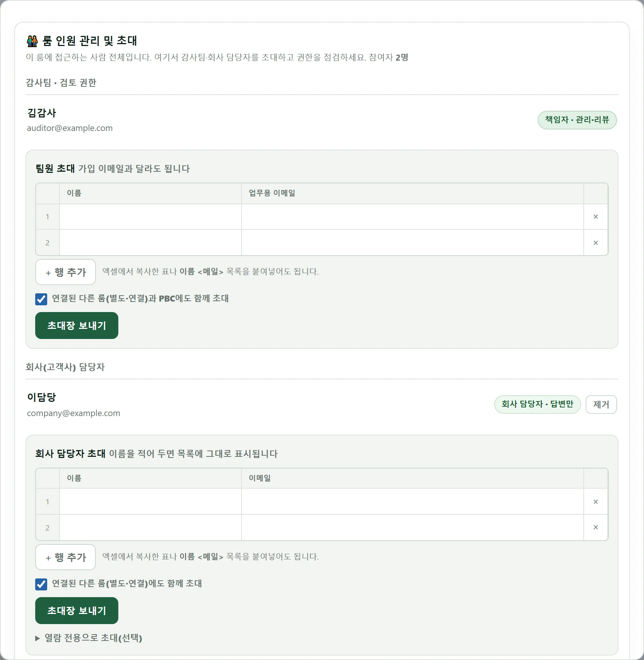
Task: Toggle '연결된 다른 룸(별도·연결)에도 함께 초대' checkbox
Action: click(41, 584)
